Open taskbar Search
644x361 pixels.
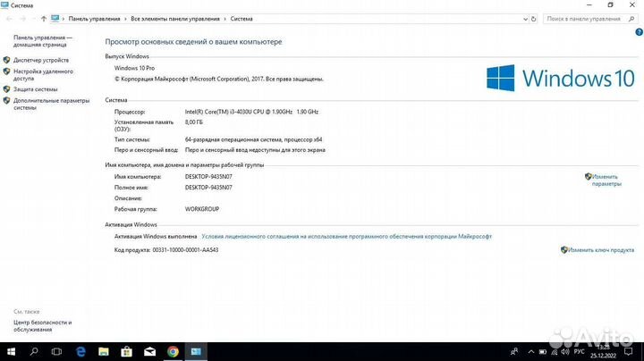tap(34, 351)
